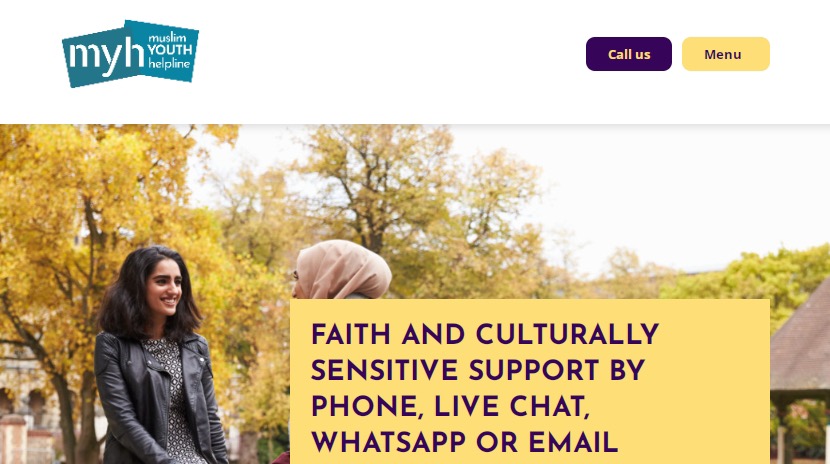Click the word 'WHATSAPP' in the headline
830x464 pixels.
(389, 443)
